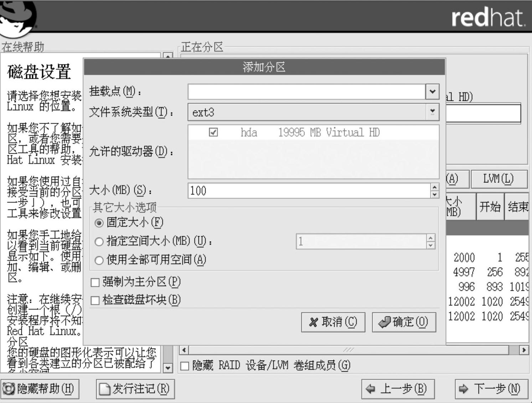Screen dimensions: 532x403
Task: Adjust the specified size stepper arrows
Action: click(x=431, y=242)
